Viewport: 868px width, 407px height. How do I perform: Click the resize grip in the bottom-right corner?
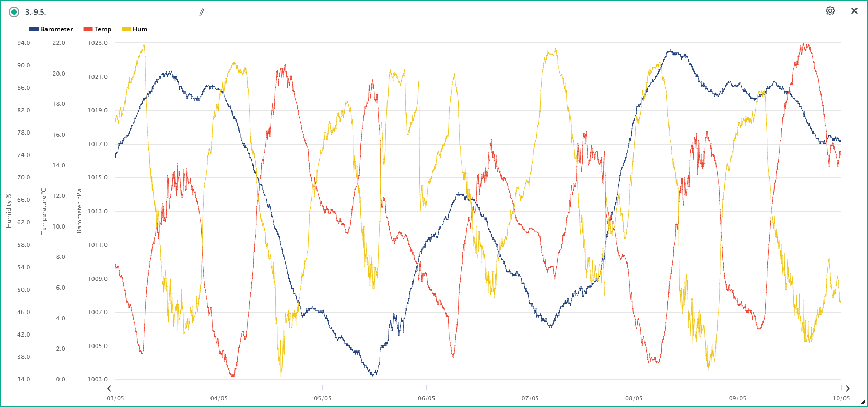(863, 402)
